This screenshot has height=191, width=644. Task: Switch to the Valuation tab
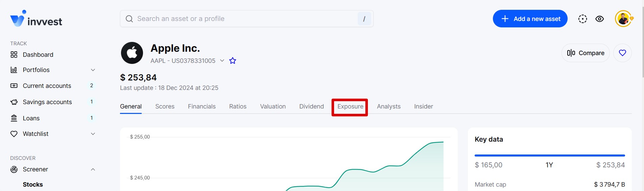[273, 106]
